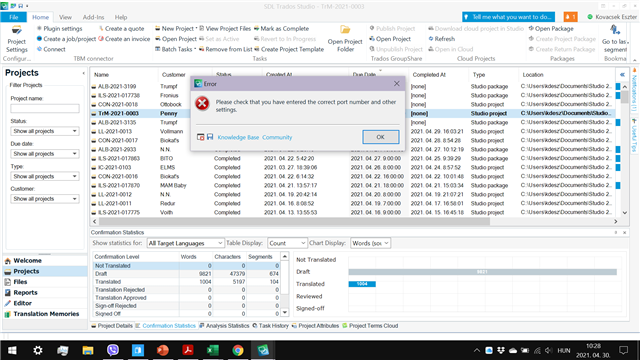Close the Confirmation Statistics panel
640x360 pixels.
tap(624, 232)
